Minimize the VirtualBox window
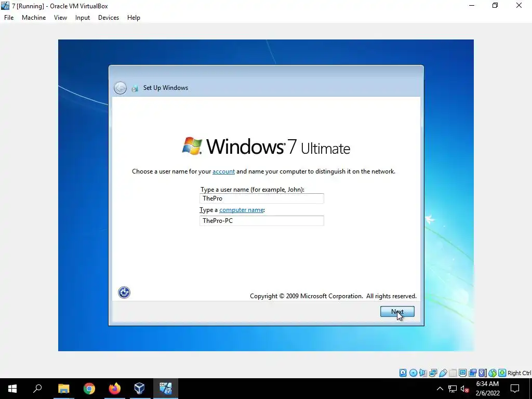The height and width of the screenshot is (399, 532). coord(472,5)
